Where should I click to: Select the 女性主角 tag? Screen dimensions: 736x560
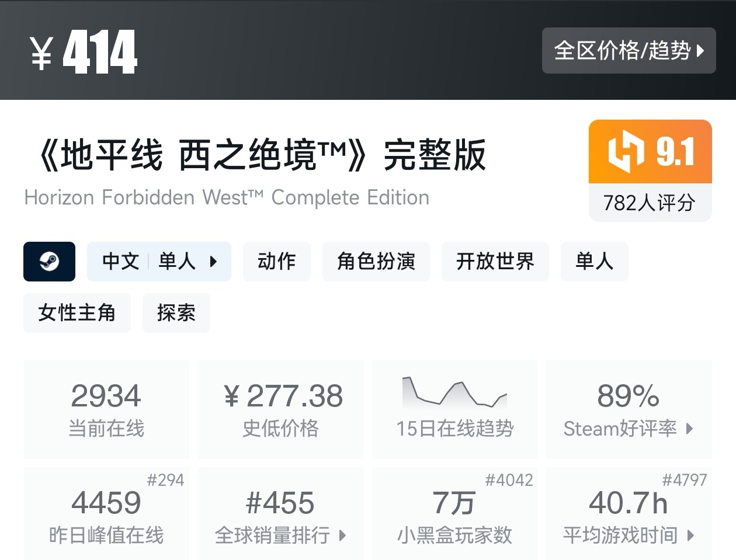tap(77, 313)
